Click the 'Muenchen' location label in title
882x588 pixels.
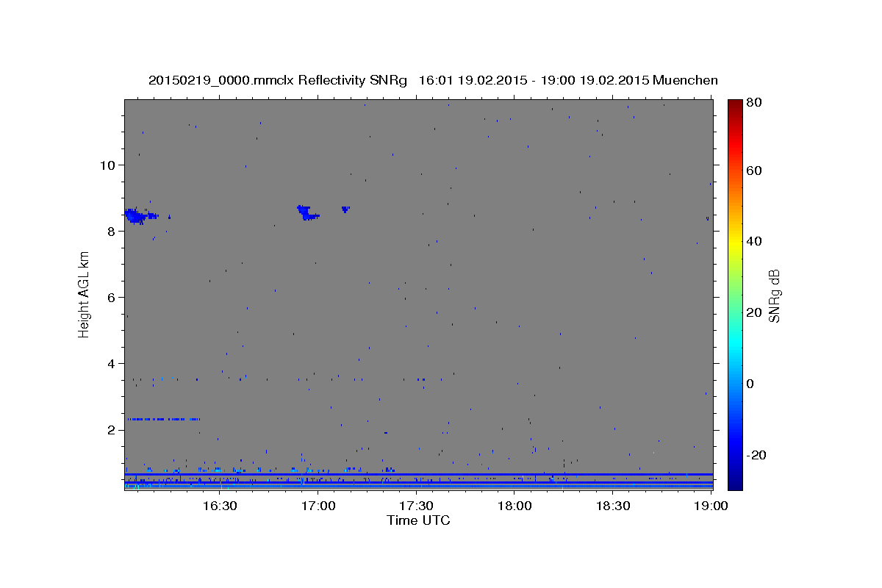pos(686,80)
